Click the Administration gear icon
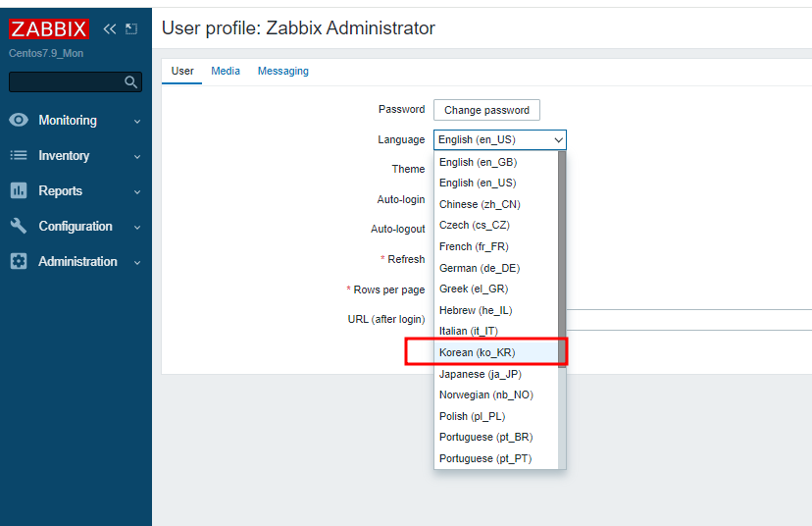This screenshot has width=812, height=526. (19, 261)
